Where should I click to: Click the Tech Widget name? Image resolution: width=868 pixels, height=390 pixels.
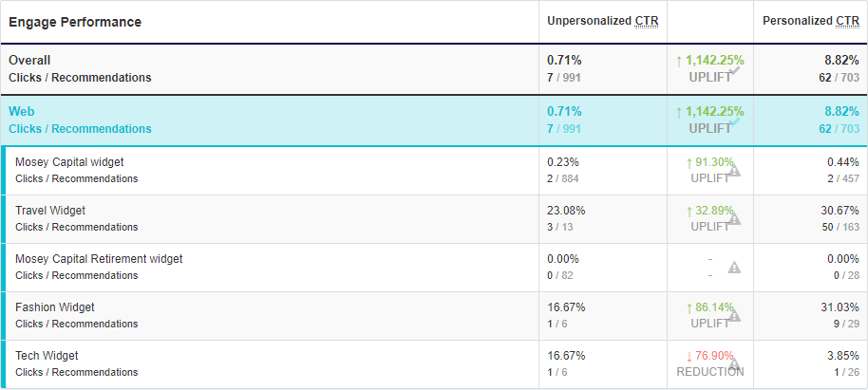tap(47, 356)
